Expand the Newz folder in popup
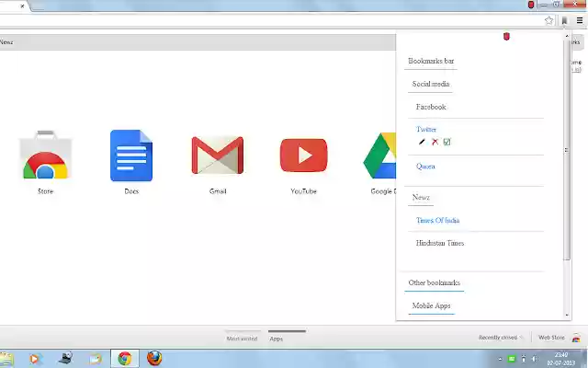Viewport: 588px width, 368px height. pos(421,197)
